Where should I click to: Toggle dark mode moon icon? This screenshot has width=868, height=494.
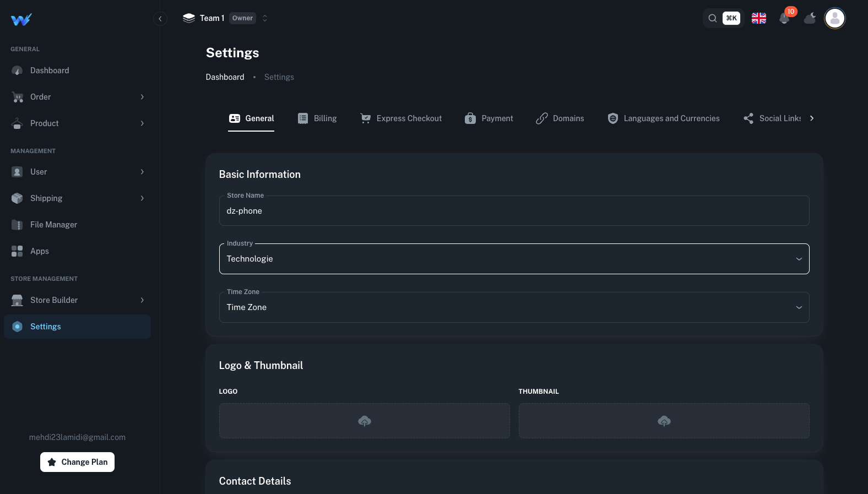pos(810,18)
